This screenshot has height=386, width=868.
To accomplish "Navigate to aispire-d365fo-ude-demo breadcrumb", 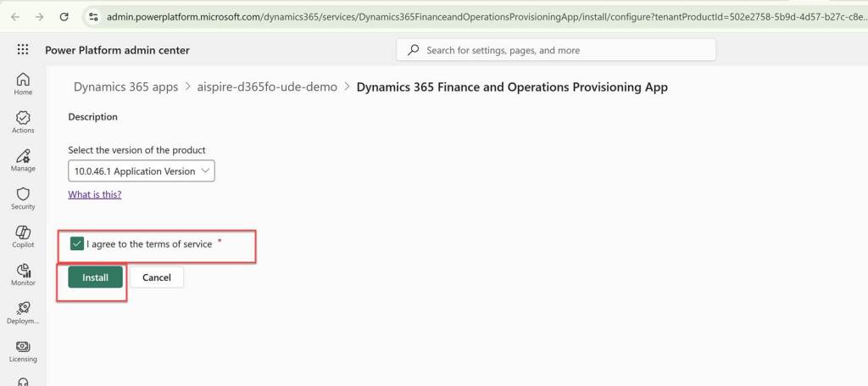I will [x=267, y=87].
